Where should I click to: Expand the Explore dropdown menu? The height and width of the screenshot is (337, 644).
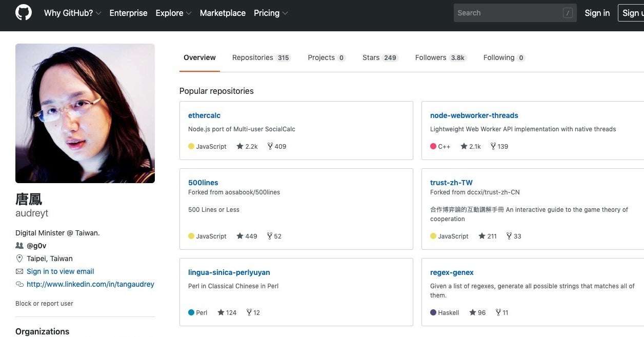click(x=173, y=13)
